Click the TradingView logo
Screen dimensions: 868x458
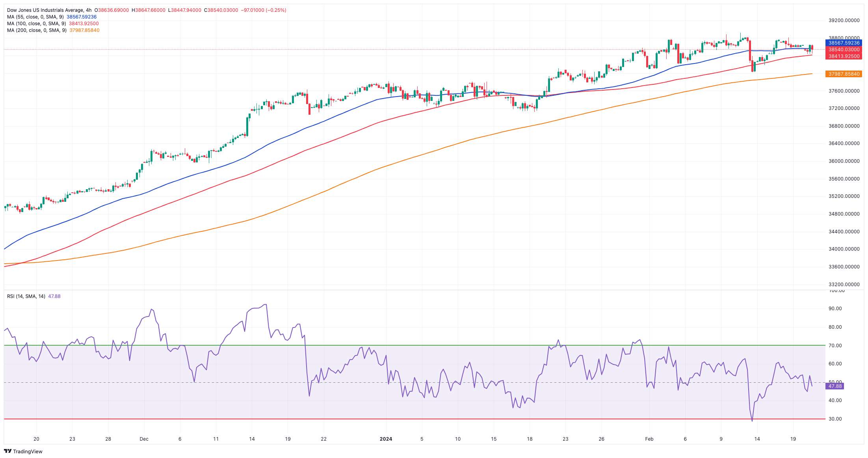(23, 451)
